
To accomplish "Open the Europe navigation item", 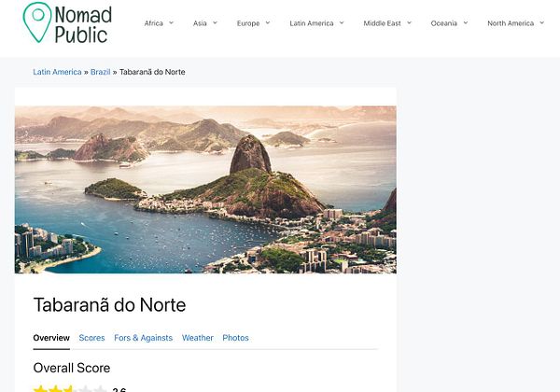I will point(248,23).
